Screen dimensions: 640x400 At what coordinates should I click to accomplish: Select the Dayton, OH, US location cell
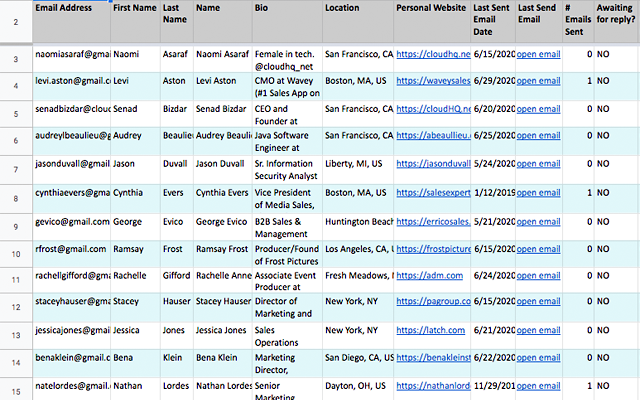click(358, 389)
